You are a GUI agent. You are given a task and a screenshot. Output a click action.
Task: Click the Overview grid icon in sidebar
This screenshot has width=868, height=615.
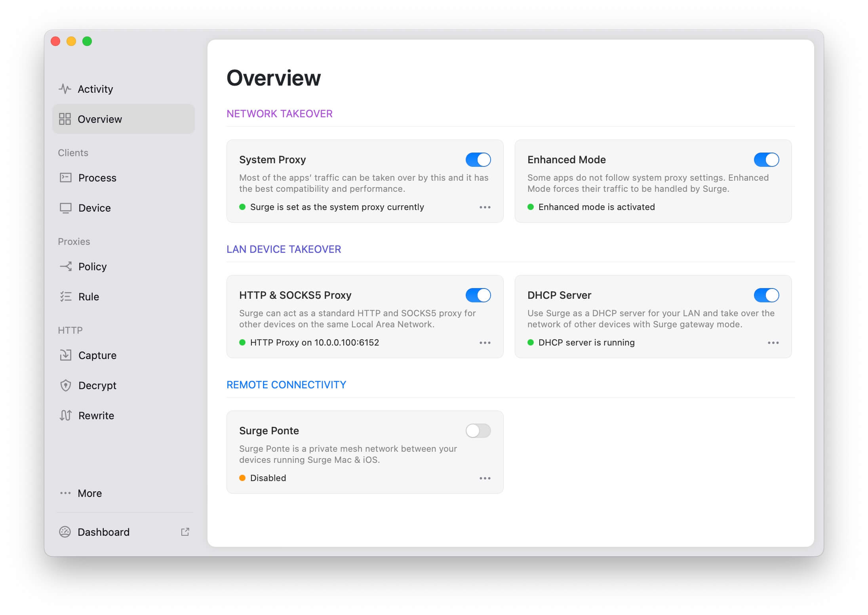tap(65, 119)
